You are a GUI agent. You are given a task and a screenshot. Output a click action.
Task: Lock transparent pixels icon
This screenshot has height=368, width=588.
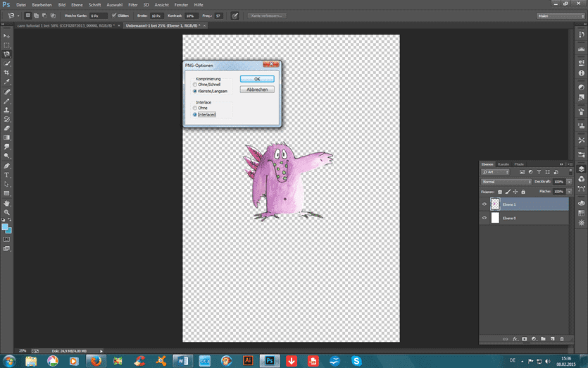[500, 192]
